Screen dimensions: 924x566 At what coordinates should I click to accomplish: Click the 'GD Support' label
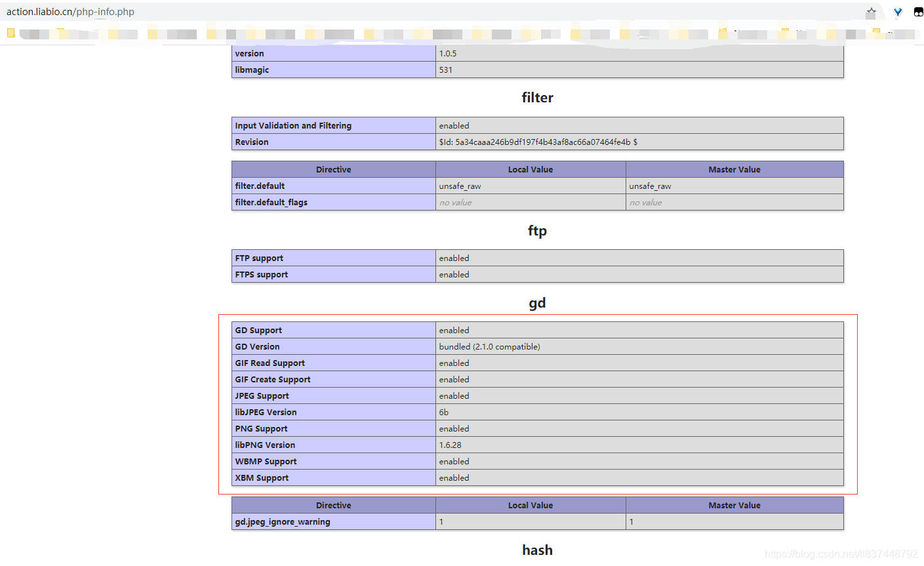pos(258,331)
